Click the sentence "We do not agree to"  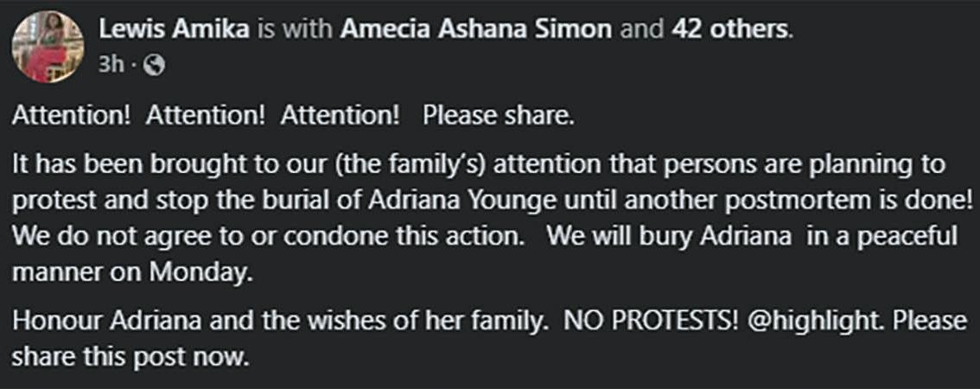[268, 238]
